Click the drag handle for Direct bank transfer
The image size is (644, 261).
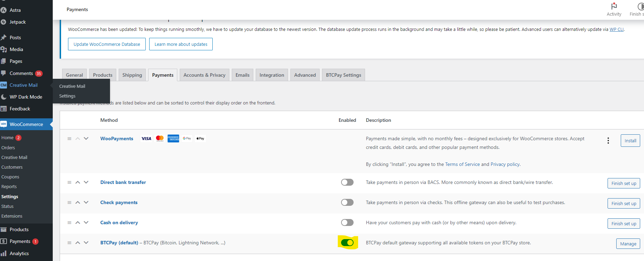(x=69, y=182)
